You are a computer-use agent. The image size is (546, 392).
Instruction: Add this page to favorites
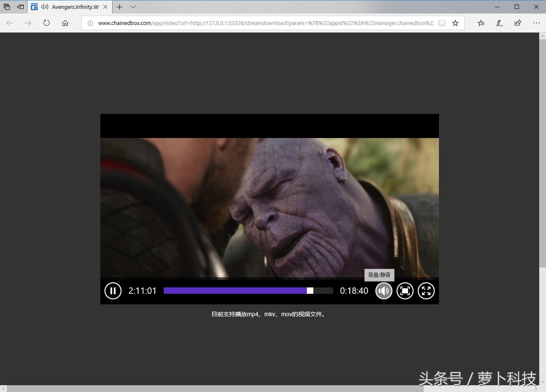(x=455, y=23)
